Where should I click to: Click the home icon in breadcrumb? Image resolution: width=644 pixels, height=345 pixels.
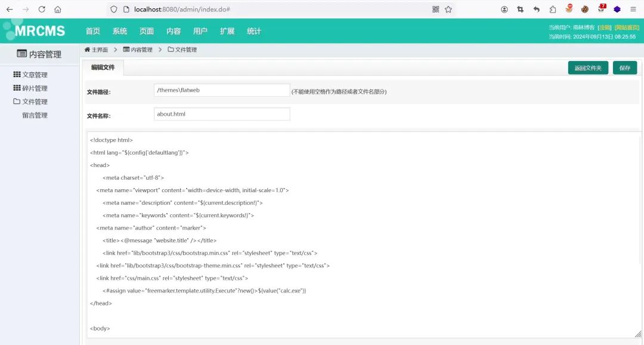coord(87,50)
